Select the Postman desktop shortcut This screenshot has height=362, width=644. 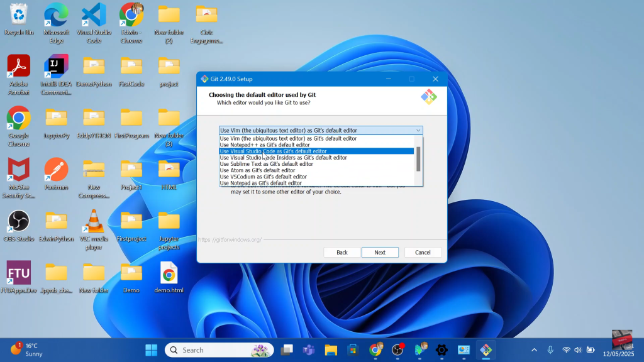56,175
